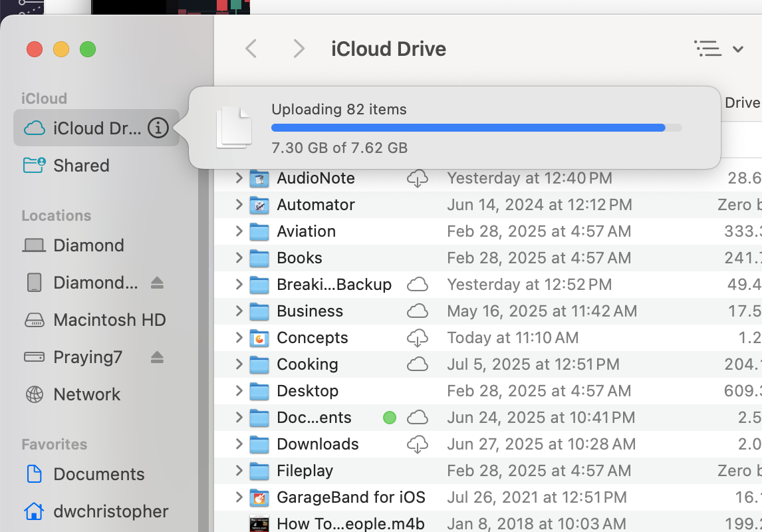762x532 pixels.
Task: Select the Books folder name
Action: tap(299, 257)
